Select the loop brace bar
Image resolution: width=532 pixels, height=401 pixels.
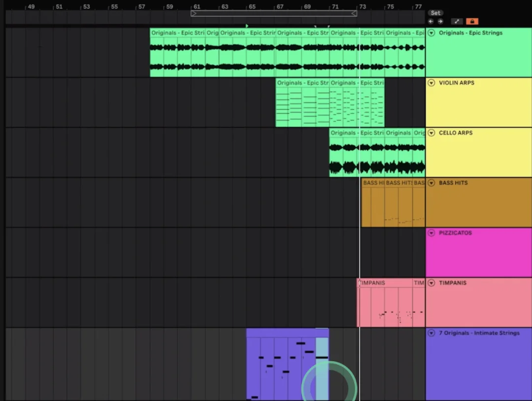274,13
